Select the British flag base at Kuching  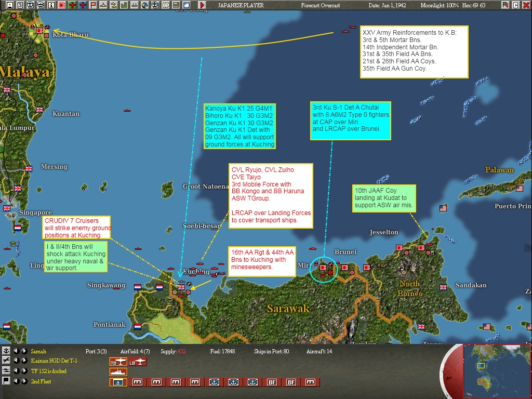[x=181, y=287]
